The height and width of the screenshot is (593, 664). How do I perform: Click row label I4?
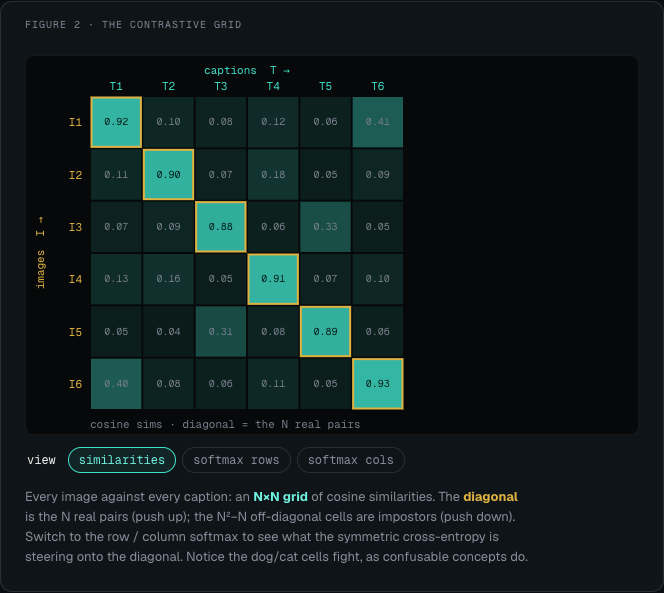[75, 279]
